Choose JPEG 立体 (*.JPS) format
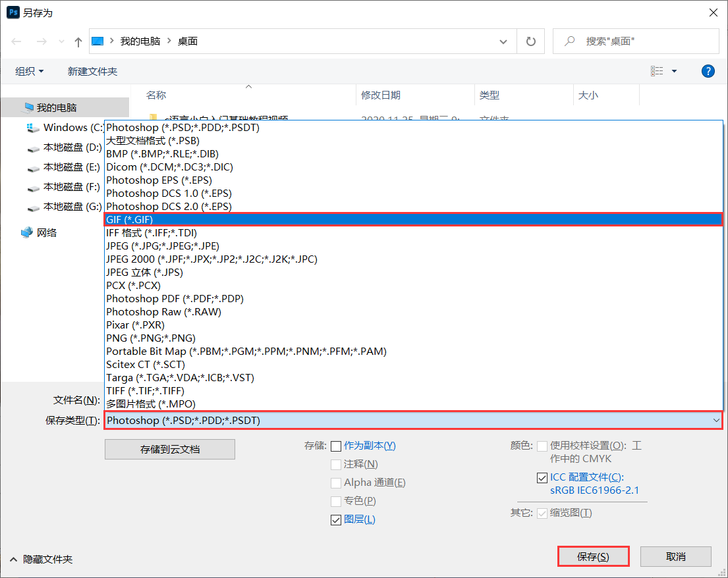 [413, 273]
